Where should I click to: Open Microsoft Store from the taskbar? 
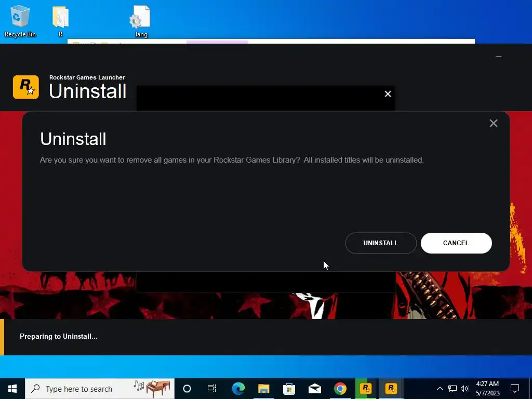point(289,389)
